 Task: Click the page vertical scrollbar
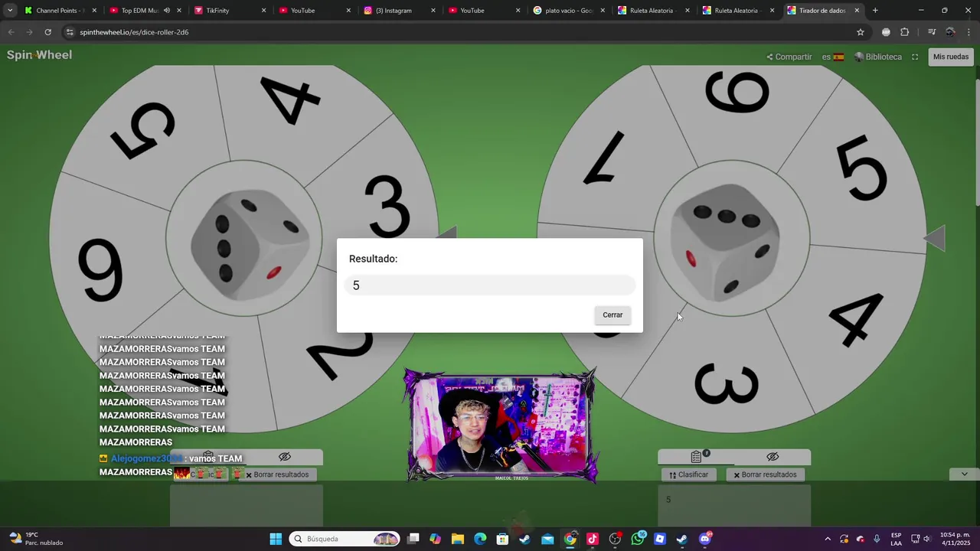976,142
